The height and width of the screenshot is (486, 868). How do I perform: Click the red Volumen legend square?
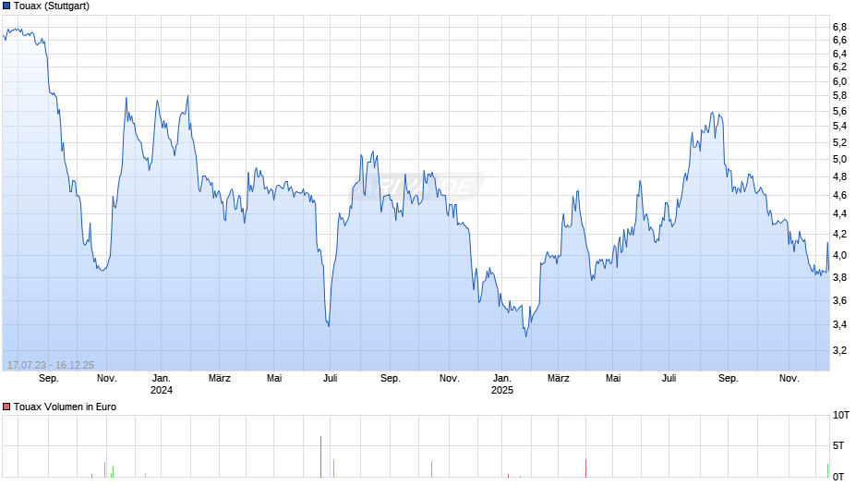(x=6, y=407)
